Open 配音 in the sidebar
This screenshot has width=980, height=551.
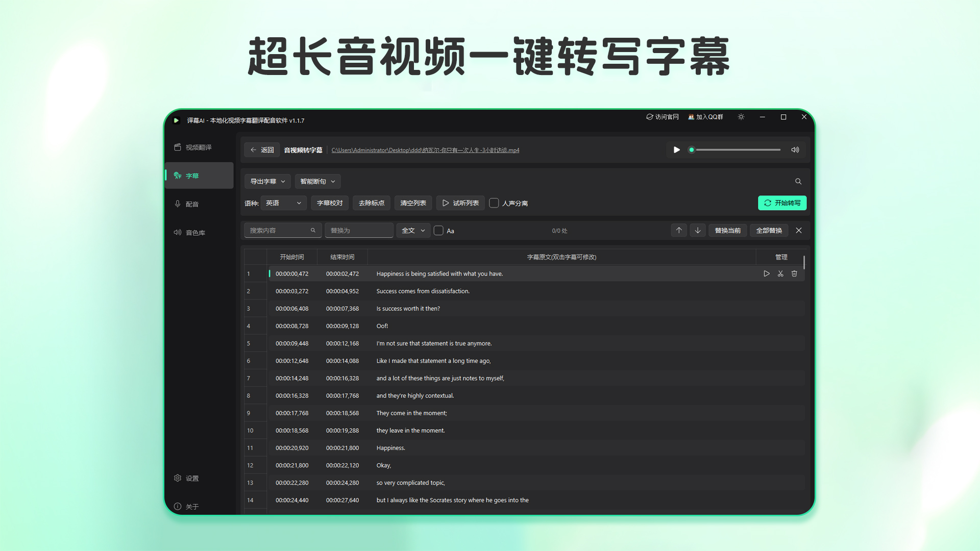pos(199,204)
